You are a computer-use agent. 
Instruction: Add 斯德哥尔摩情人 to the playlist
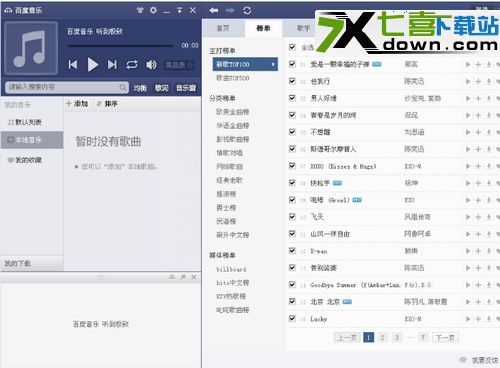[x=478, y=149]
